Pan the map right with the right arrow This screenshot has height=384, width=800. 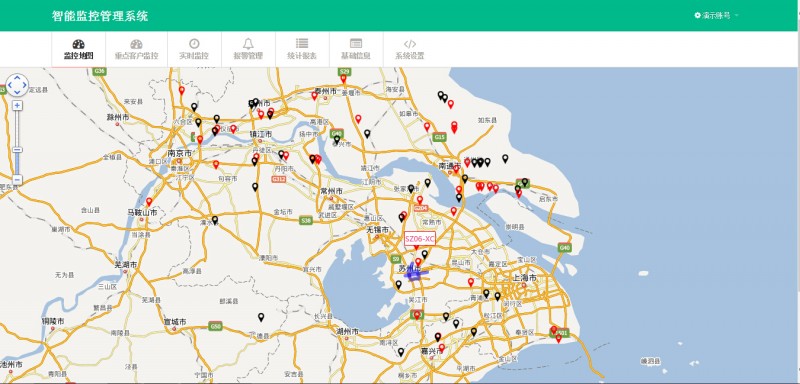click(24, 85)
